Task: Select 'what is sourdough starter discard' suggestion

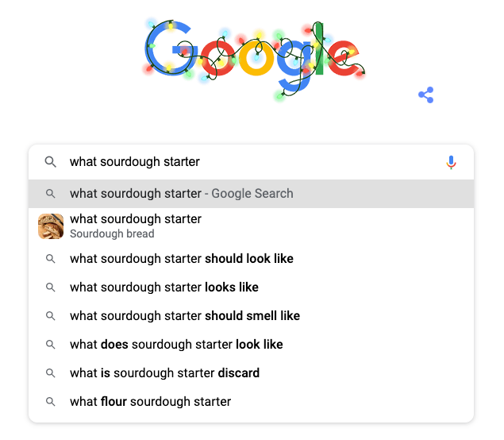Action: pyautogui.click(x=164, y=373)
